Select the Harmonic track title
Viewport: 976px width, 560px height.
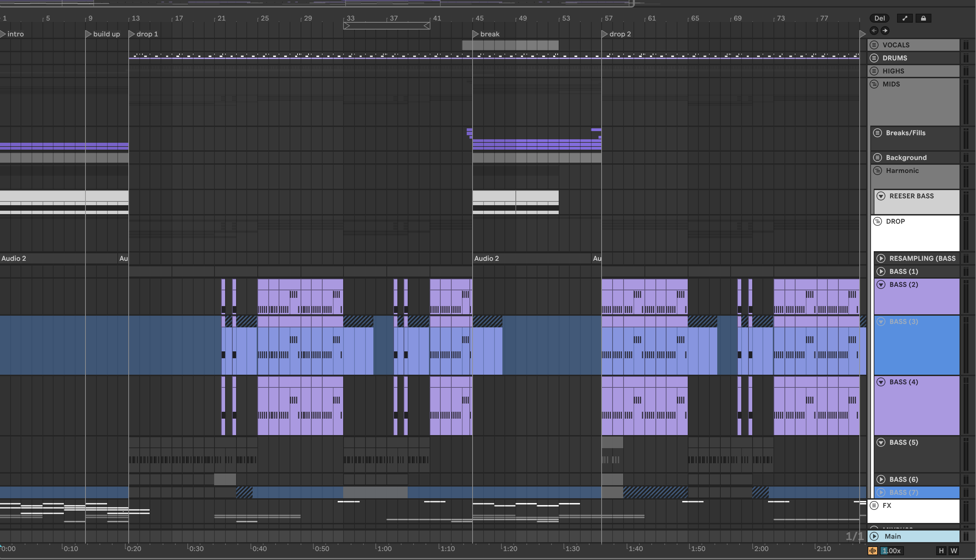pyautogui.click(x=902, y=171)
